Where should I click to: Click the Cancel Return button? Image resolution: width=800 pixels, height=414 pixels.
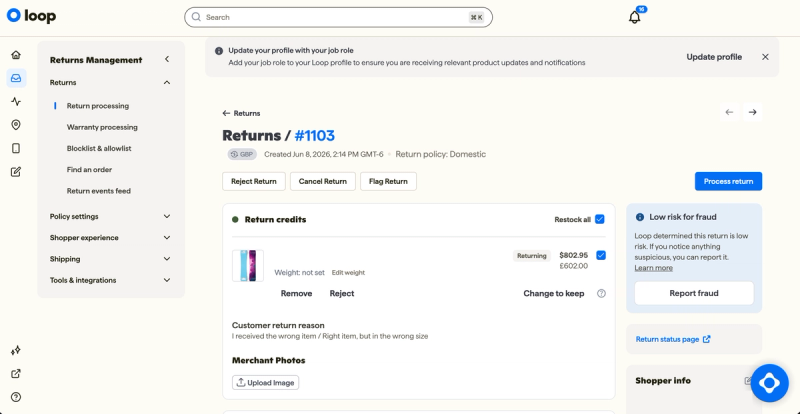322,181
